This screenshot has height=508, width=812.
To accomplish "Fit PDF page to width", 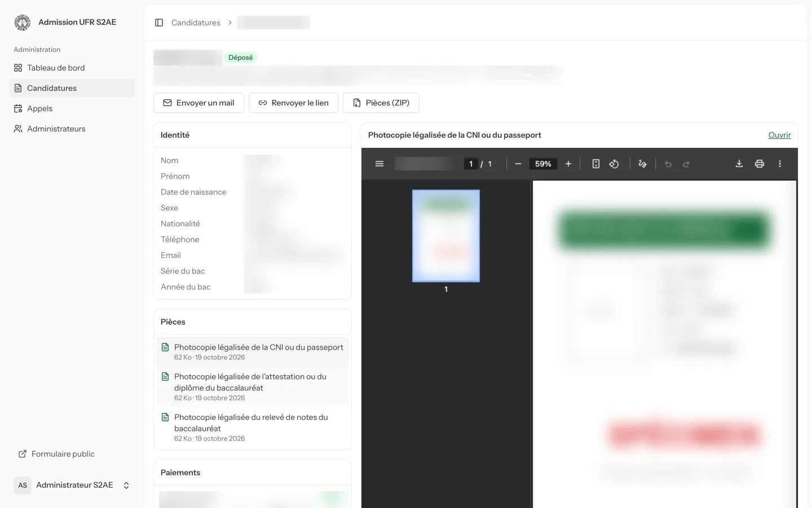I will 596,164.
